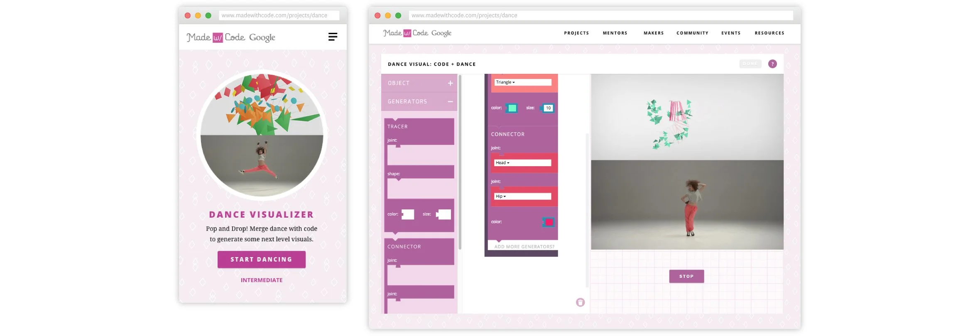Open COMMUNITY in the navigation bar
Viewport: 980px width, 336px height.
tap(692, 33)
